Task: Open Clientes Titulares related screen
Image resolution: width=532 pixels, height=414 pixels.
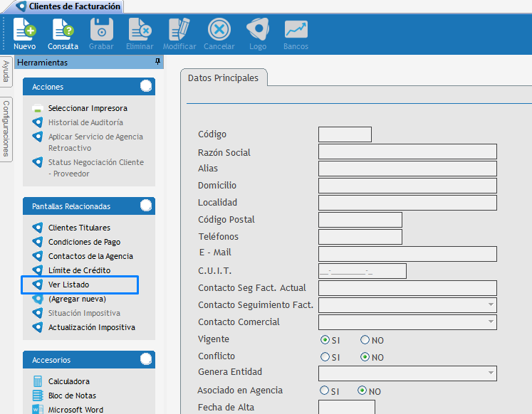Action: [79, 228]
